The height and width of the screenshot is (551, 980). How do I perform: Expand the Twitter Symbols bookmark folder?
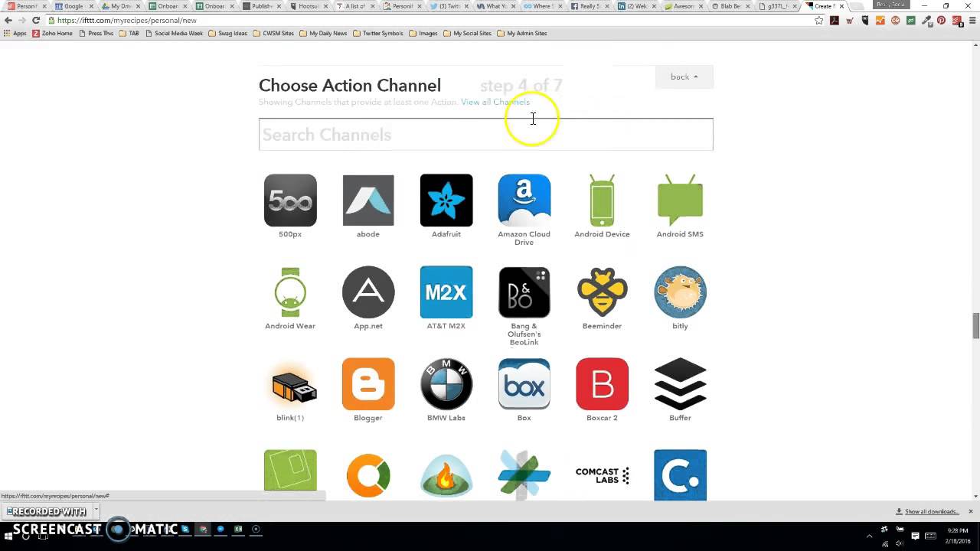click(x=377, y=34)
